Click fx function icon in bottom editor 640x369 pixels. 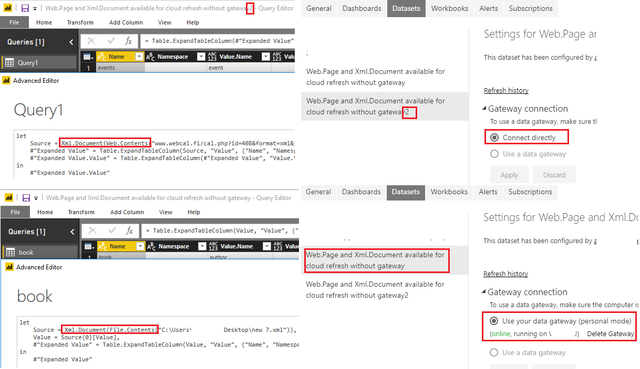point(130,230)
